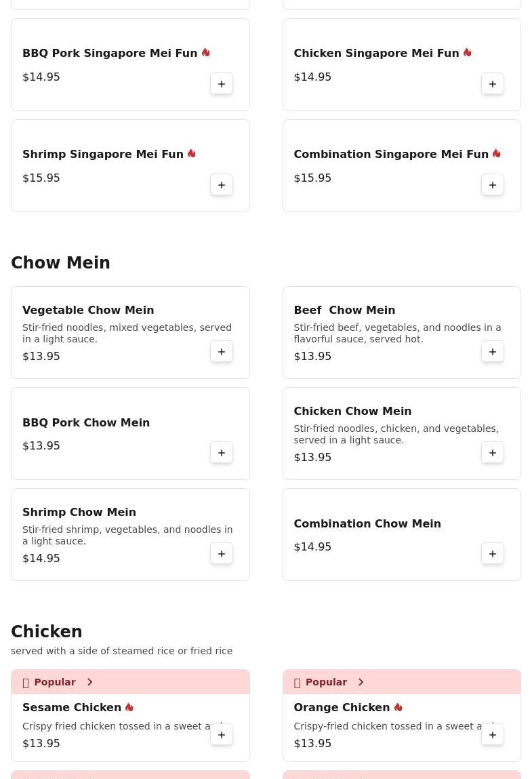Expand Popular chevron above Sesame Chicken

(90, 682)
